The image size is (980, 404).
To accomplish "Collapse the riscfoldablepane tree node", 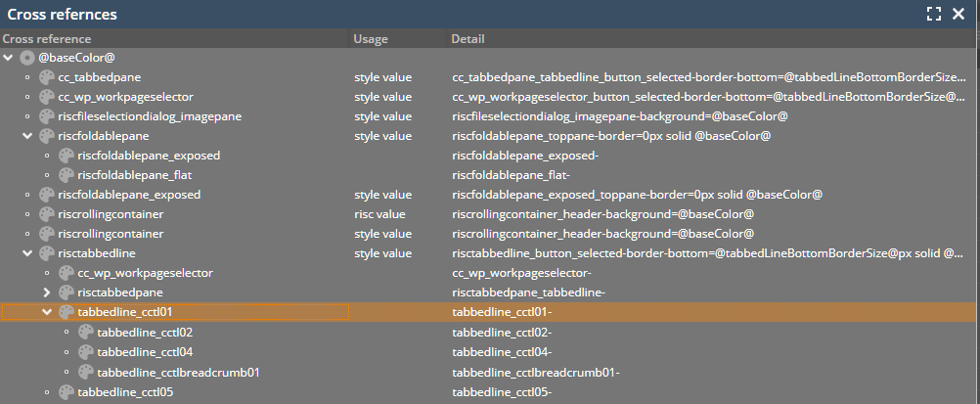I will 28,136.
